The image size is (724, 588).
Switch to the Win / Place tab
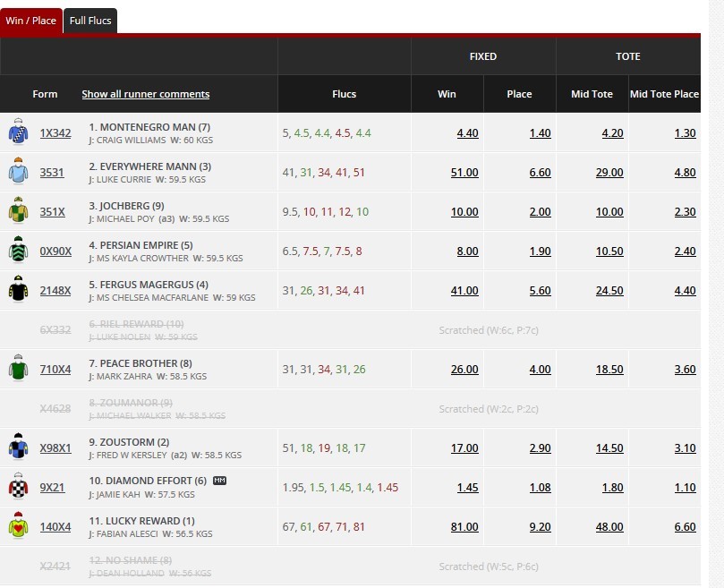click(x=31, y=21)
